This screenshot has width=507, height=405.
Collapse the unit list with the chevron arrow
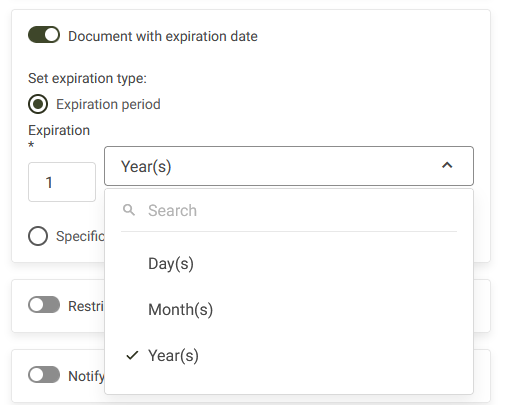447,165
